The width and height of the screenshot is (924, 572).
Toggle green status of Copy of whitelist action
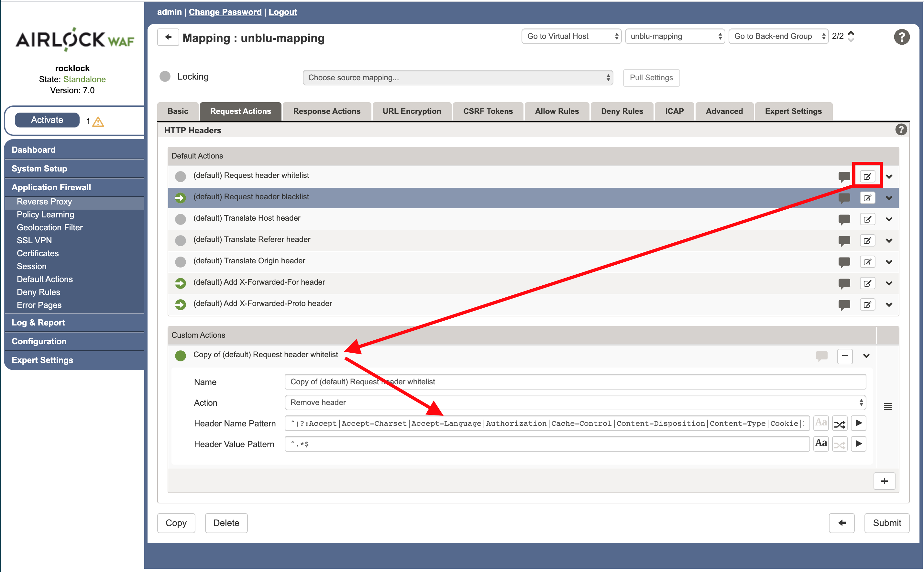[x=181, y=355]
